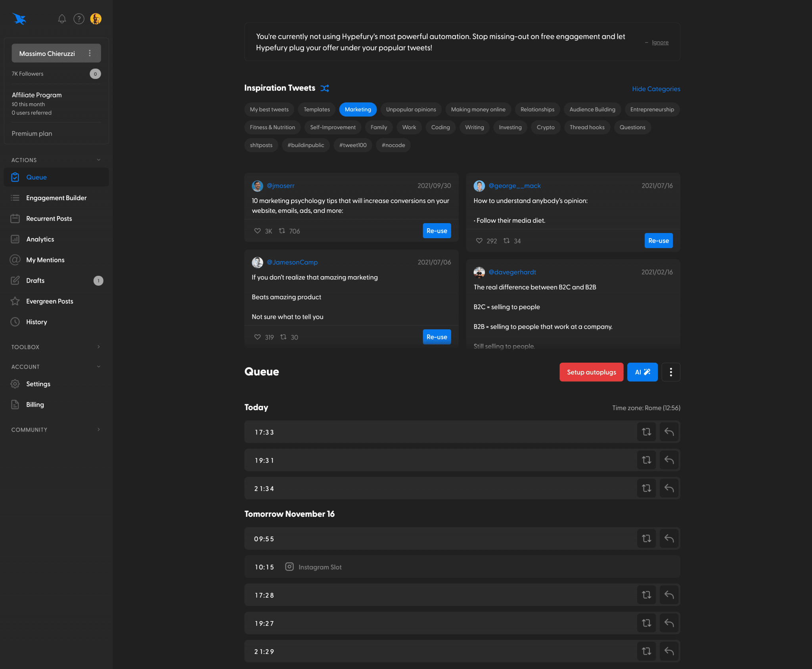Viewport: 812px width, 669px height.
Task: Select Unpopular opinions category
Action: coord(411,109)
